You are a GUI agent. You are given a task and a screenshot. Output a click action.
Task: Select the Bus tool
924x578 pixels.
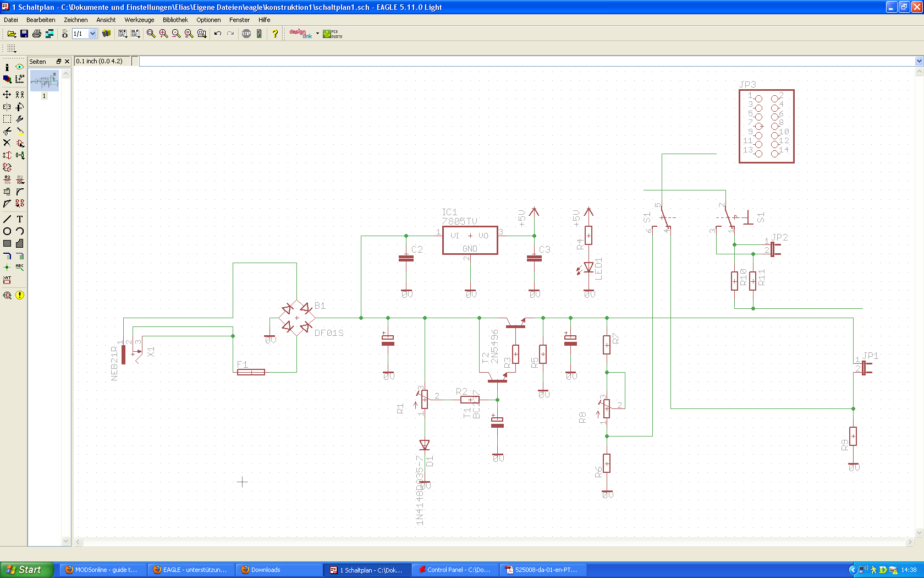click(x=7, y=255)
